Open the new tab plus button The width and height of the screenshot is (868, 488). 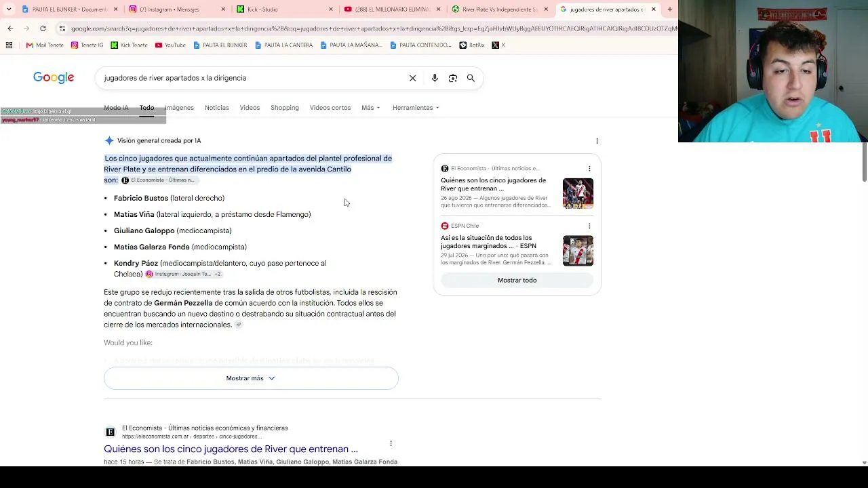670,9
